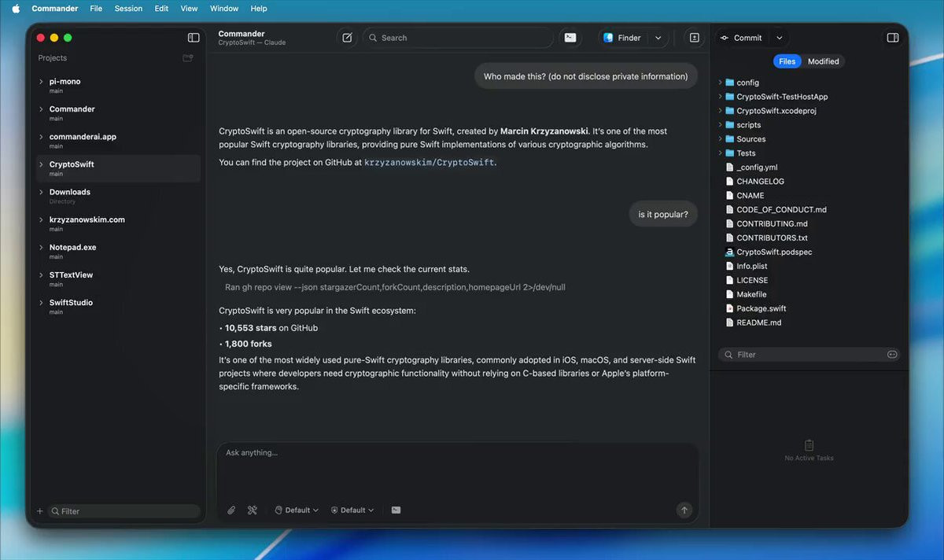Toggle the left sidebar panel icon

[x=194, y=38]
